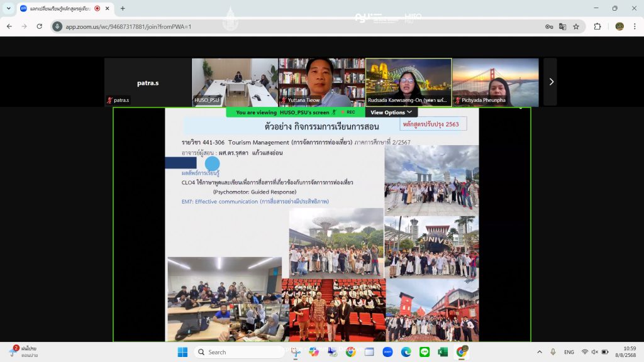
Task: Launch Excel from the taskbar
Action: [x=443, y=352]
